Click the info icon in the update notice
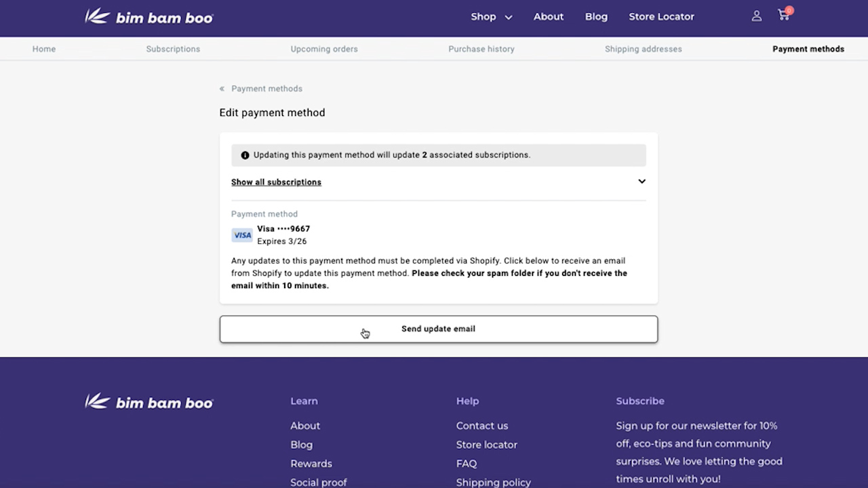This screenshot has height=488, width=868. click(x=245, y=155)
